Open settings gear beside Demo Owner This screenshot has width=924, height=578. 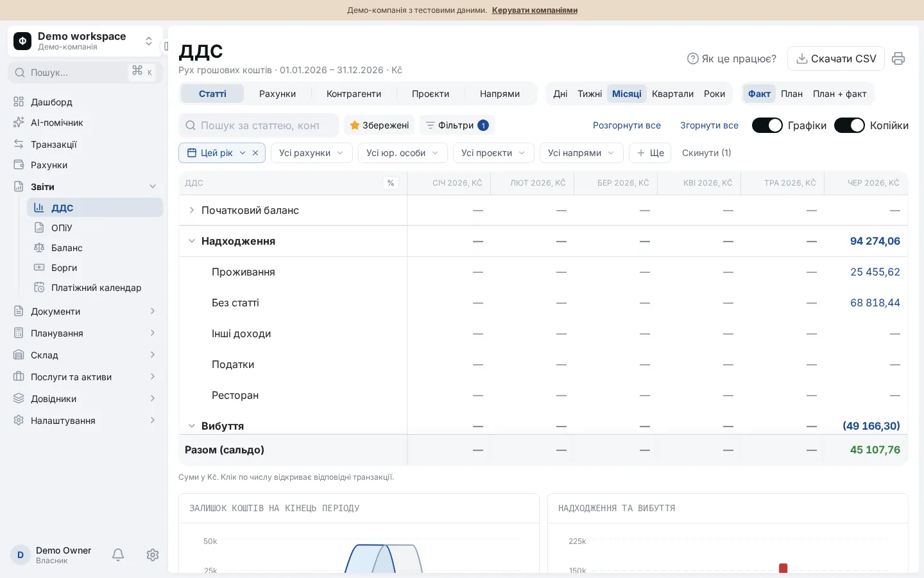153,555
